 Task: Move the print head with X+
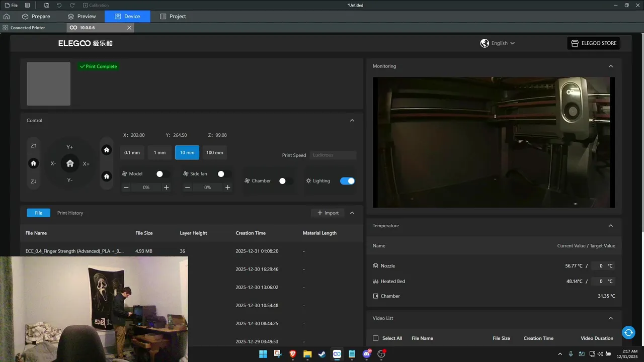(86, 164)
